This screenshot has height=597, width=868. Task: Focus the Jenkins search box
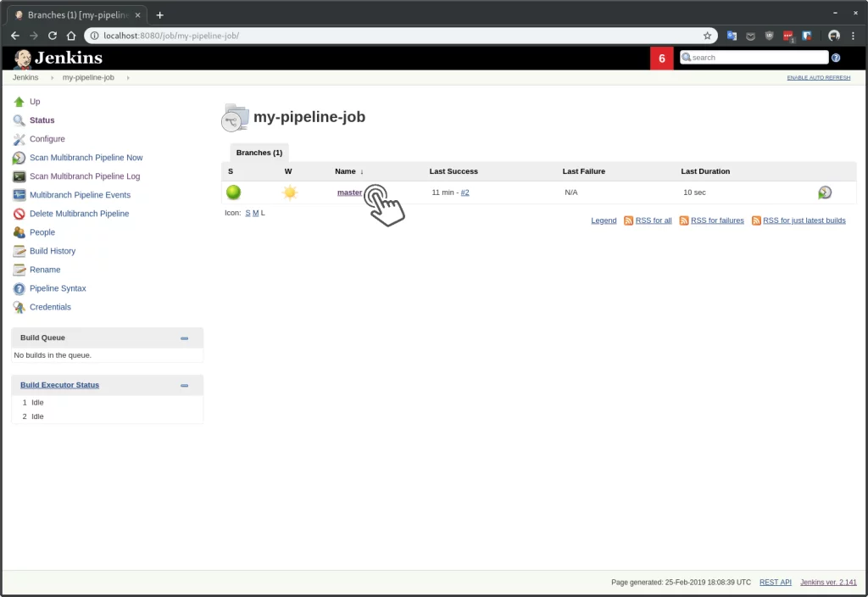click(x=754, y=58)
